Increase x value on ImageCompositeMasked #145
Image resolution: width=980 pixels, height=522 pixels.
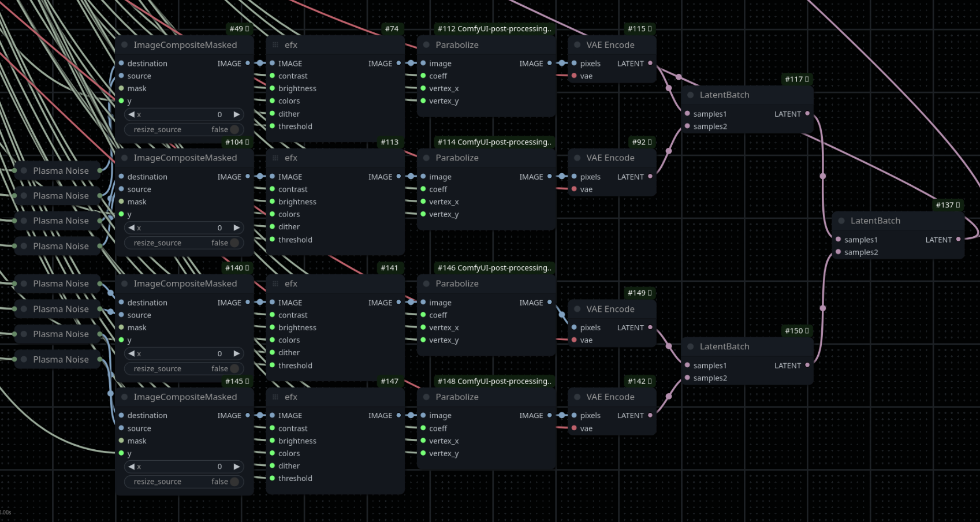click(x=237, y=467)
